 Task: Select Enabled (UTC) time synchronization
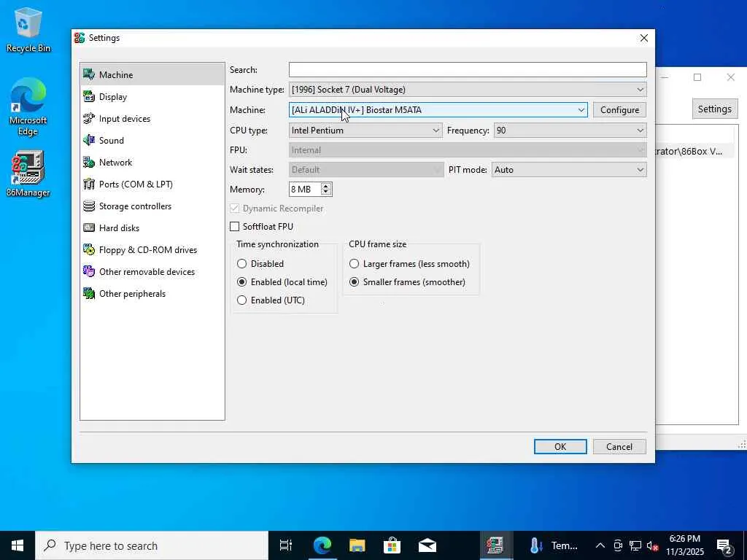click(x=242, y=300)
